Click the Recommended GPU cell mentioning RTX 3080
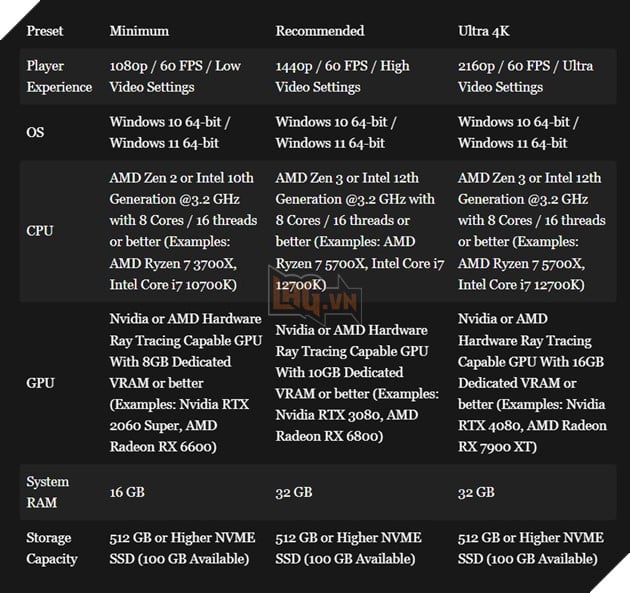The width and height of the screenshot is (630, 593). 351,383
